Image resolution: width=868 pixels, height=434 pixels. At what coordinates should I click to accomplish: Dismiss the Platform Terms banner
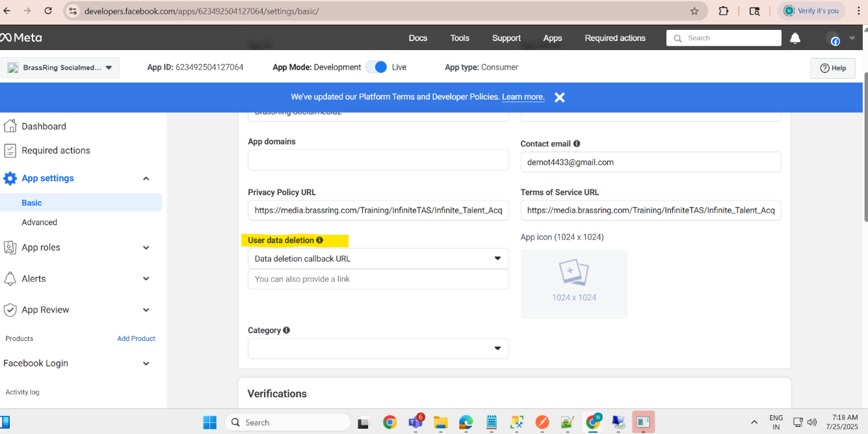[559, 97]
